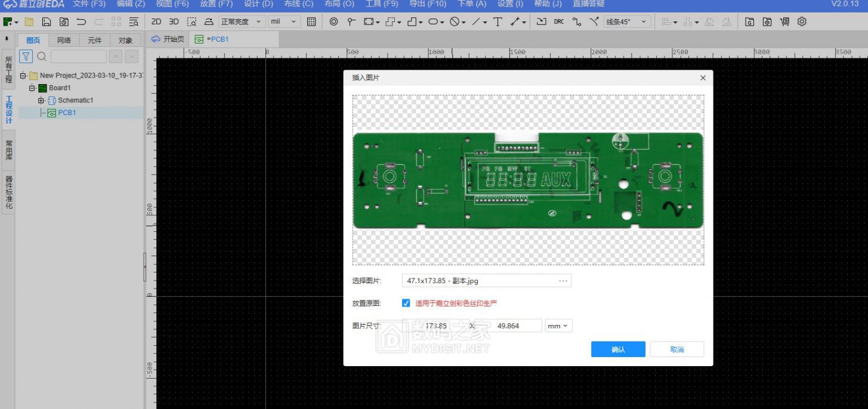
Task: Click the find and search list icon
Action: (x=134, y=21)
